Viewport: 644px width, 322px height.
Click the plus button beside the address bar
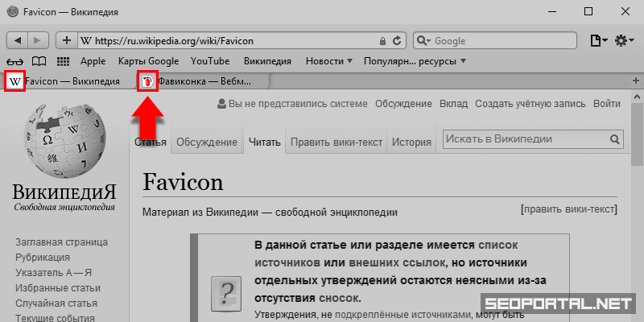[67, 40]
